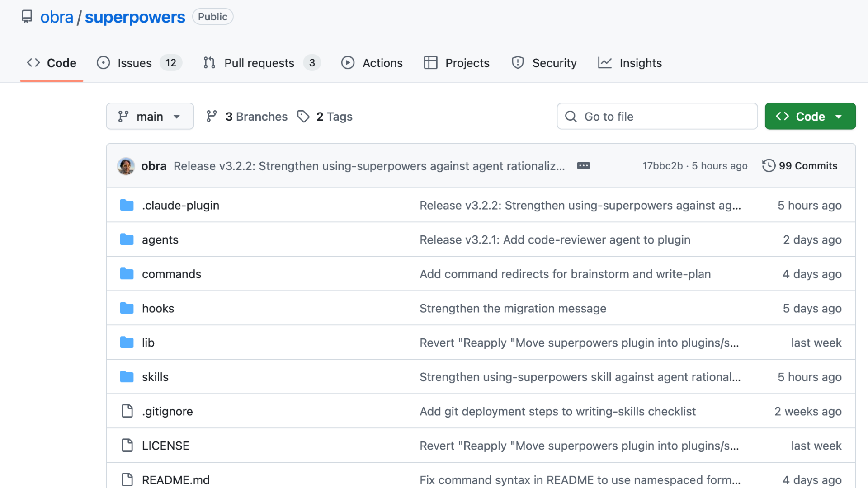Click the branch icon next to 3 Branches
Screen dimensions: 868x488
(211, 117)
